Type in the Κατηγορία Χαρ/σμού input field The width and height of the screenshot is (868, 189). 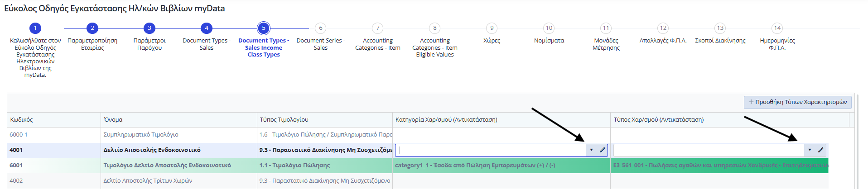[492, 150]
